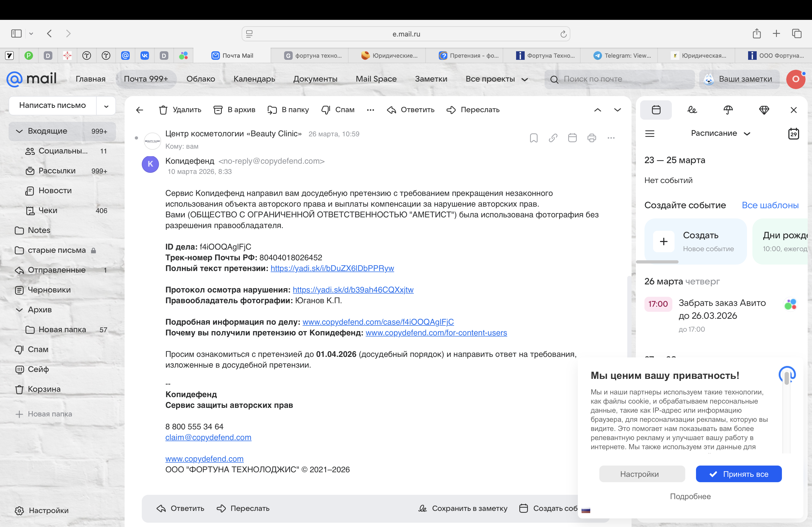The height and width of the screenshot is (527, 812).
Task: Open a new browser tab with plus icon
Action: (776, 33)
